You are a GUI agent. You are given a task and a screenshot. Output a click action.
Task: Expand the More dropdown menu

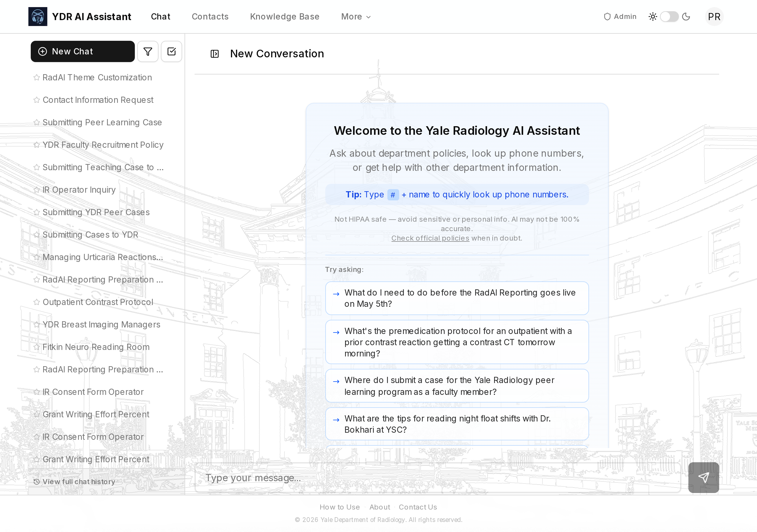356,17
